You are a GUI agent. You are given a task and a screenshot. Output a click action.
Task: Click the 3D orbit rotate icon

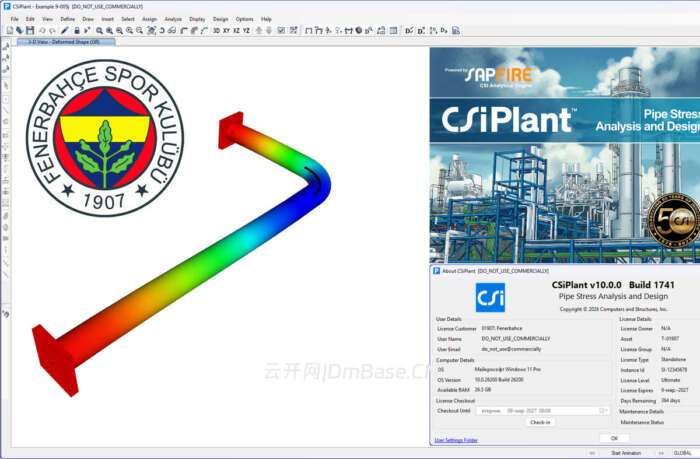[162, 30]
